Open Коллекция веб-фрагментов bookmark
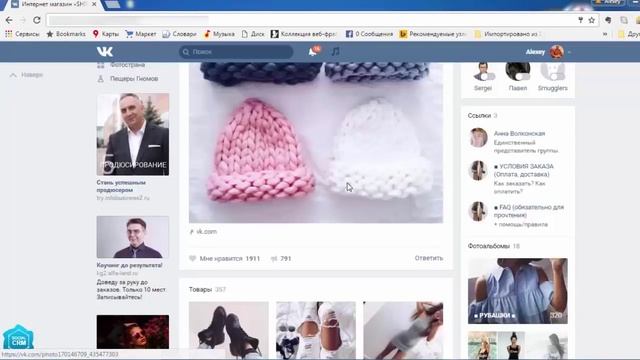The height and width of the screenshot is (360, 640). point(304,34)
